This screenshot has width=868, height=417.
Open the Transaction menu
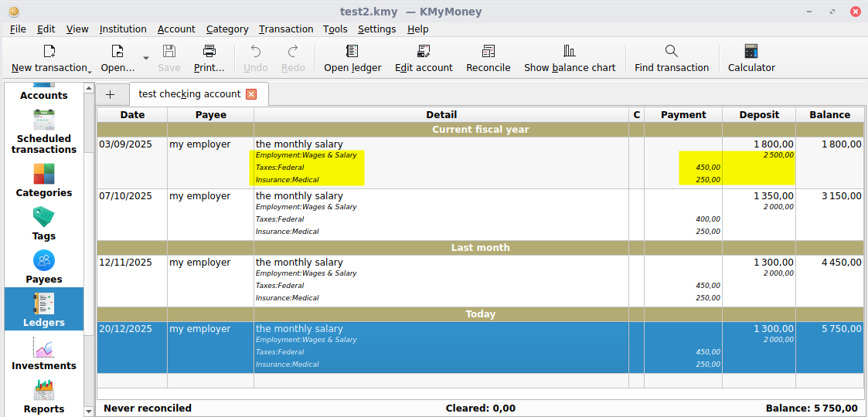point(286,29)
